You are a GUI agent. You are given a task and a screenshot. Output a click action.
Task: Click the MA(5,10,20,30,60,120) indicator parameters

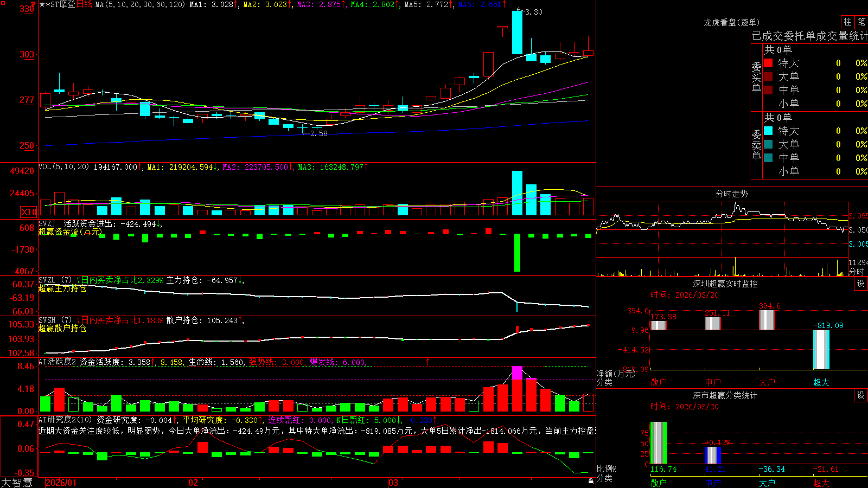[140, 4]
